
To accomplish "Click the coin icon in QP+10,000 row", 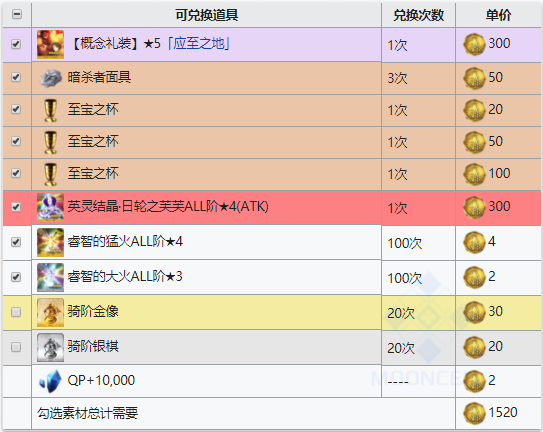I will [474, 381].
